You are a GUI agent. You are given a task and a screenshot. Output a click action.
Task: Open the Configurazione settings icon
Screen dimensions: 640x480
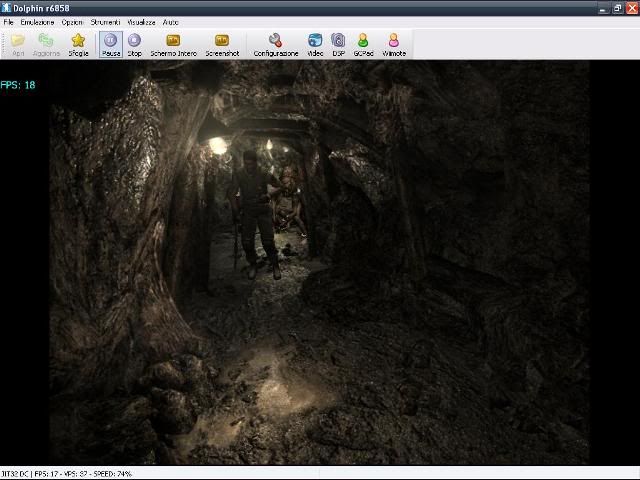pos(276,44)
